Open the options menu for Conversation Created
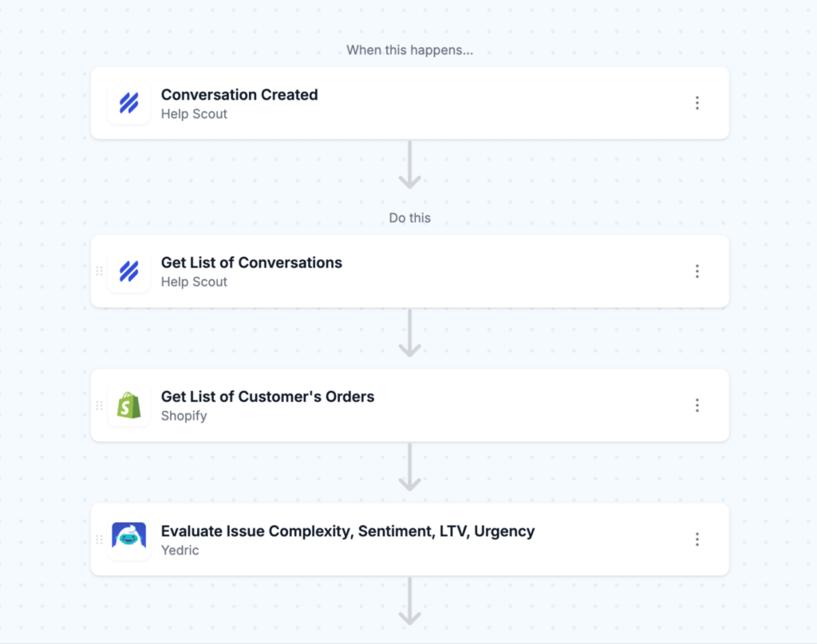The image size is (817, 644). point(697,102)
